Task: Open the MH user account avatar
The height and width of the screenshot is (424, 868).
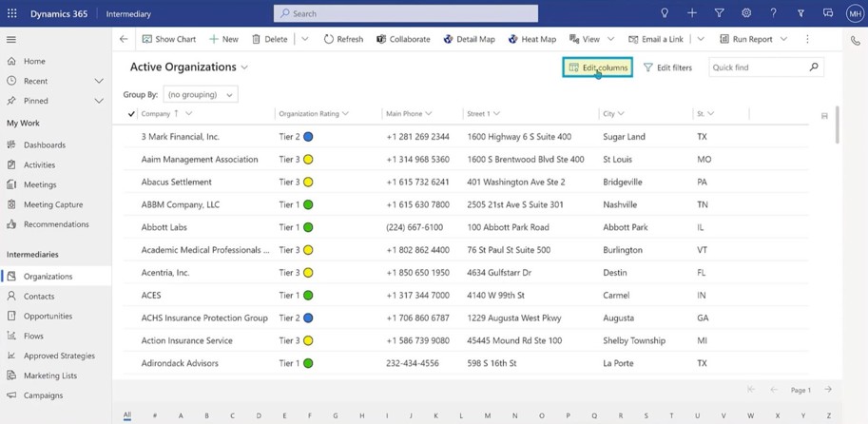Action: click(855, 14)
